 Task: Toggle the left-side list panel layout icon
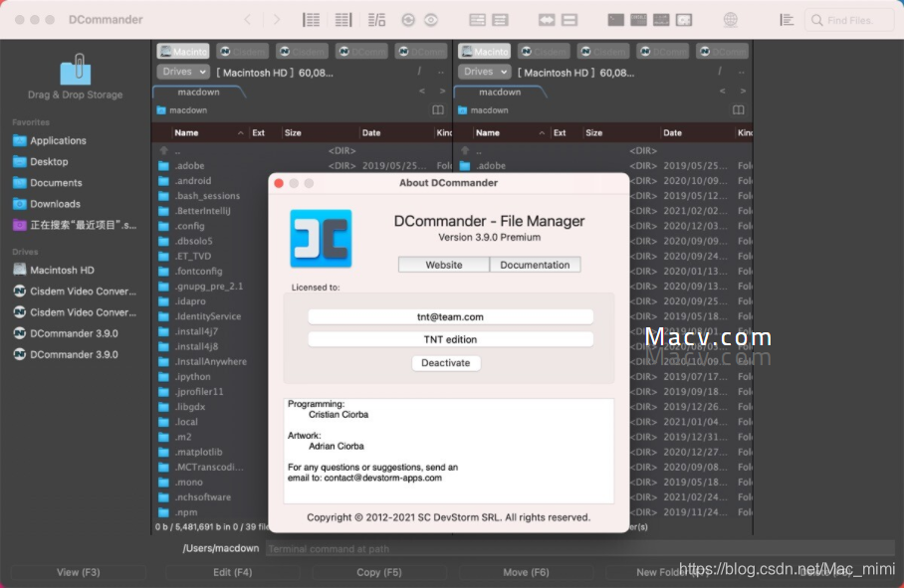(x=311, y=20)
